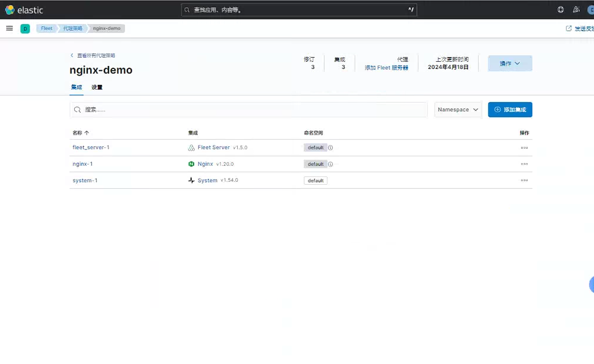Image resolution: width=594 pixels, height=364 pixels.
Task: Open actions menu for system-1 row
Action: (524, 180)
